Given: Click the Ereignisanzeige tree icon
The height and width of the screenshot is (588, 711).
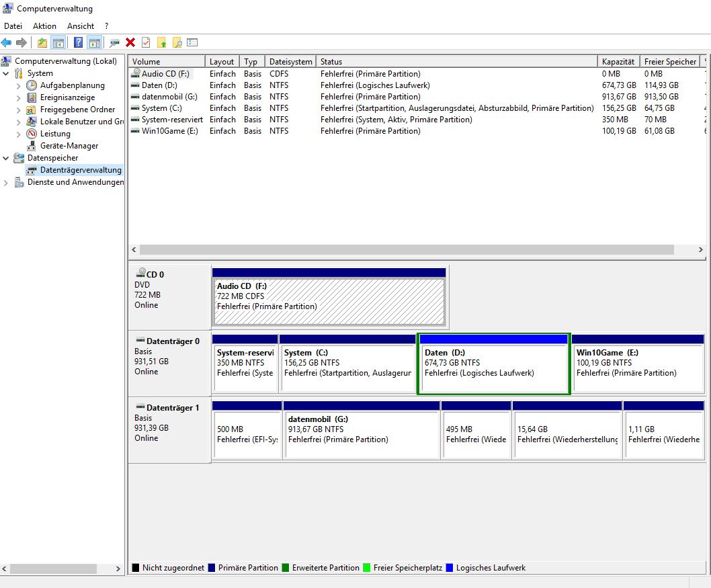Looking at the screenshot, I should pyautogui.click(x=32, y=97).
